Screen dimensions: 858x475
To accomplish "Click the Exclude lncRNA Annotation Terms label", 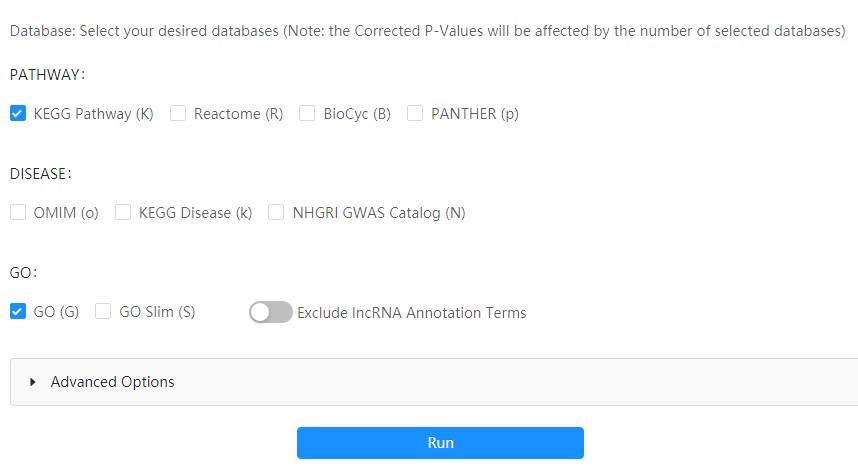I will pos(411,312).
